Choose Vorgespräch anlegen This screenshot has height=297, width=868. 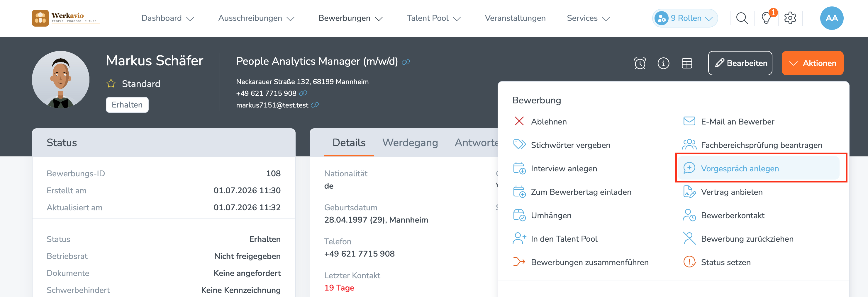pyautogui.click(x=759, y=168)
